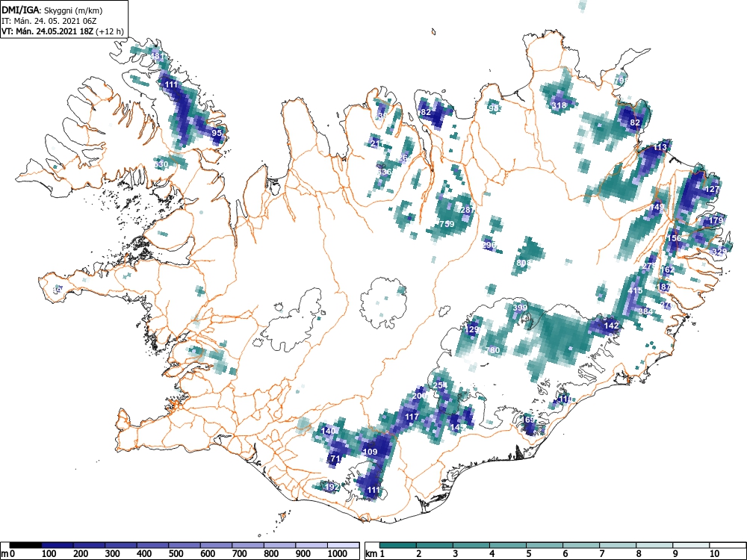Click the visibility value '780' on the map

pos(492,350)
